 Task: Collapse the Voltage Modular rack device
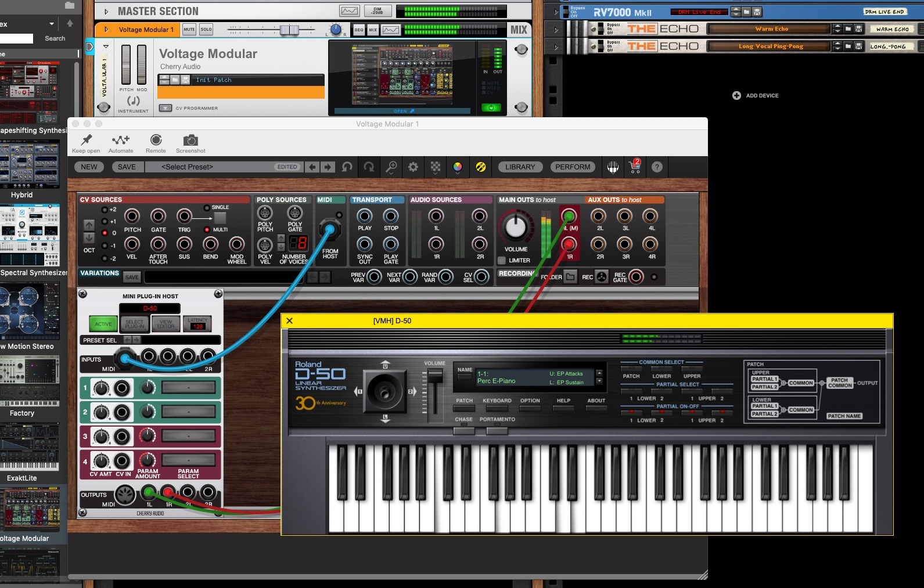click(x=106, y=46)
